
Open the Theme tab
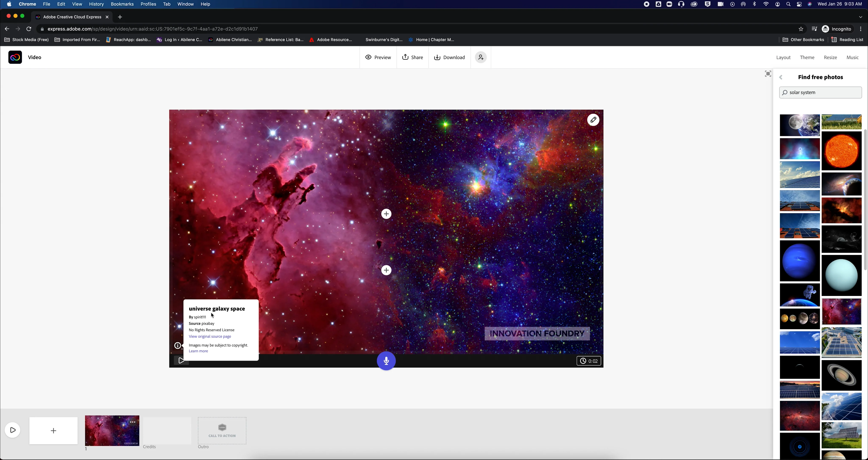pyautogui.click(x=807, y=58)
